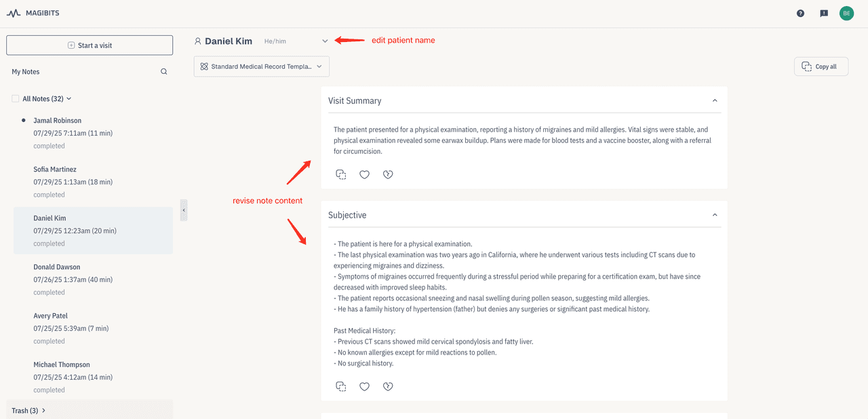The height and width of the screenshot is (419, 868).
Task: Select the Donald Dawson note
Action: 57,267
